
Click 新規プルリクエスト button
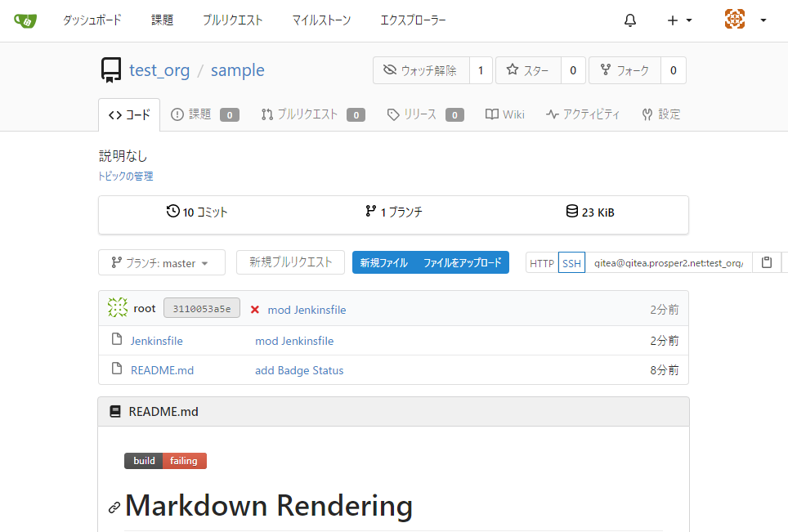290,262
